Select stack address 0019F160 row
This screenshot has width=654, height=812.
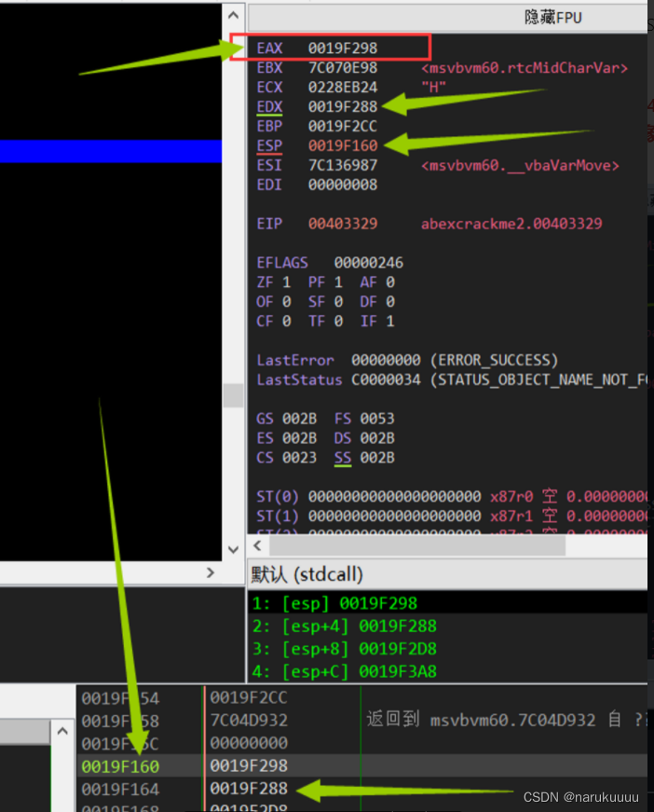(x=362, y=766)
